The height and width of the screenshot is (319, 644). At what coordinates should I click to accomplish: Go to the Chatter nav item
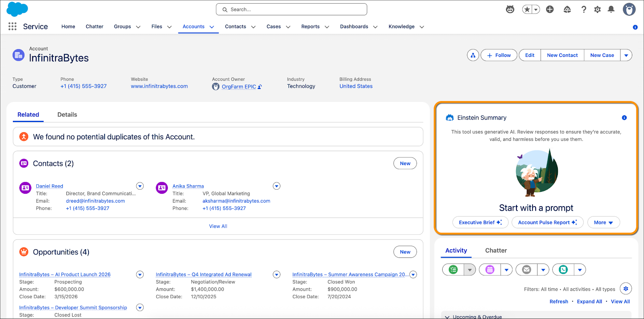95,27
